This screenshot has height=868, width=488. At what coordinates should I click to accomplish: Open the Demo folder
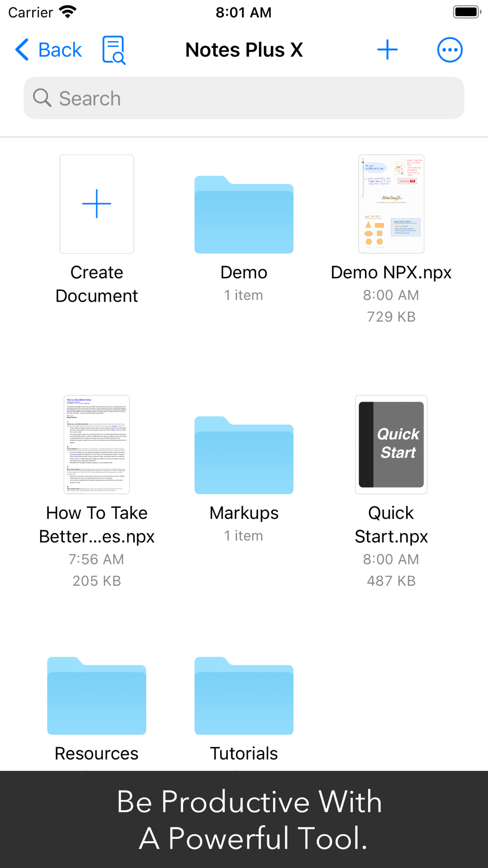[x=244, y=215]
